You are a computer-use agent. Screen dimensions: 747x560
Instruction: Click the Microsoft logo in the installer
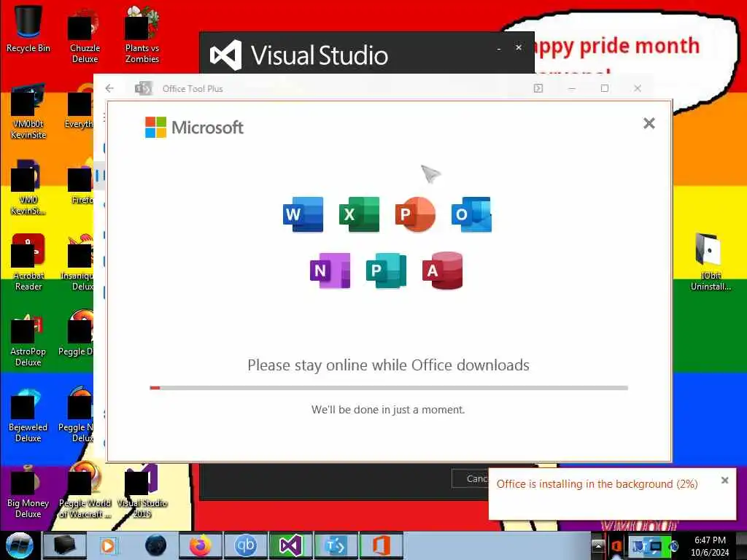[194, 127]
